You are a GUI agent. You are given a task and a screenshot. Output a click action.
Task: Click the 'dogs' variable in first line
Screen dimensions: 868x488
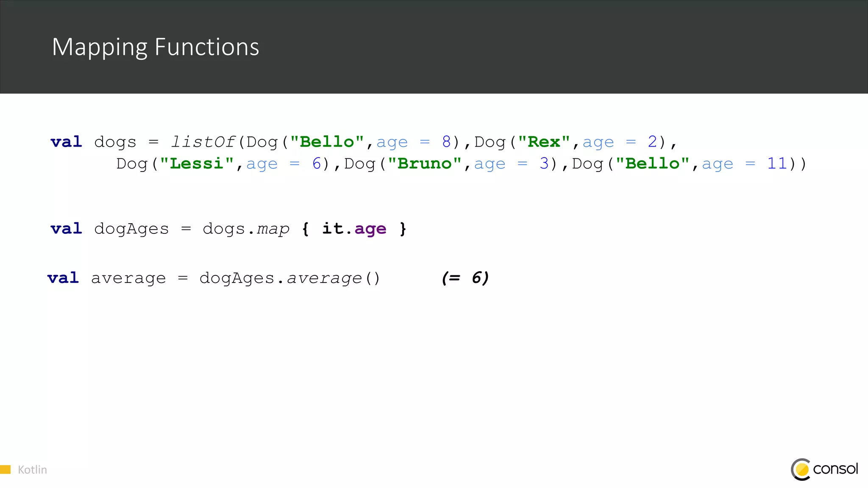click(x=115, y=142)
